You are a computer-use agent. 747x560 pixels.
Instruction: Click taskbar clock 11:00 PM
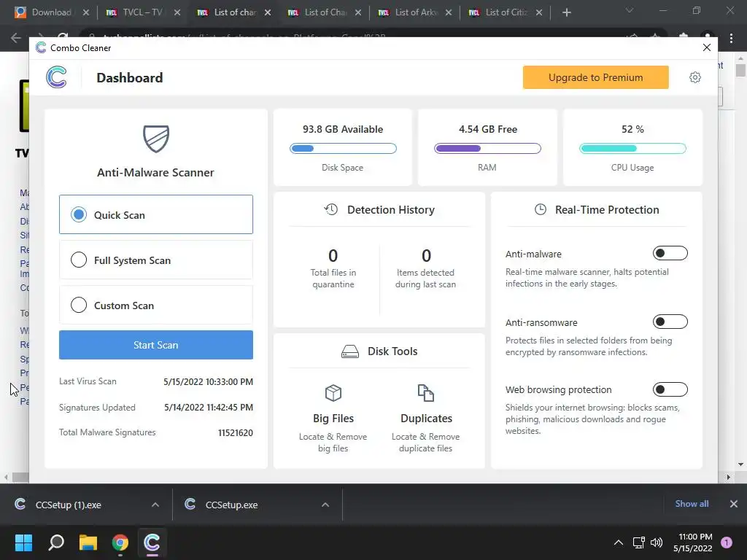pos(695,537)
